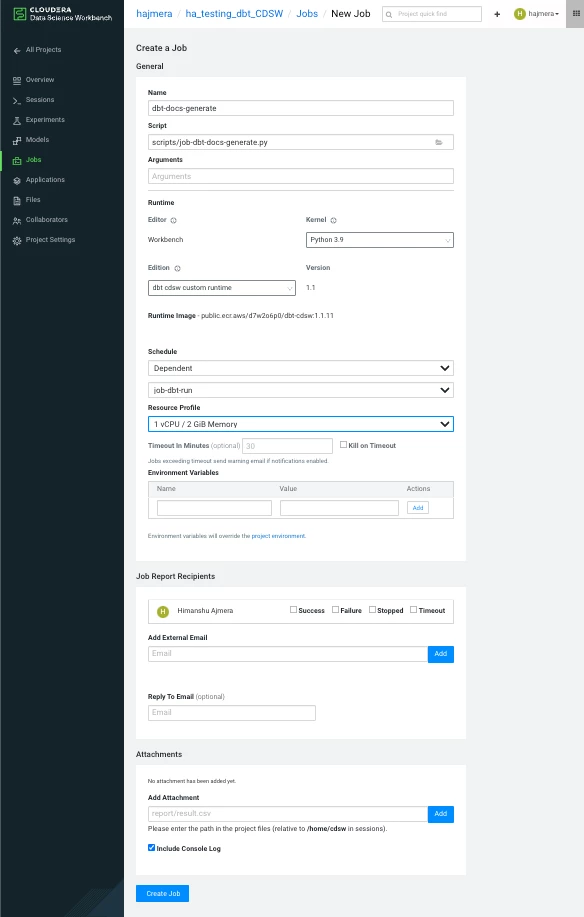Click the plus icon in top bar
Viewport: 584px width, 917px height.
click(x=497, y=14)
